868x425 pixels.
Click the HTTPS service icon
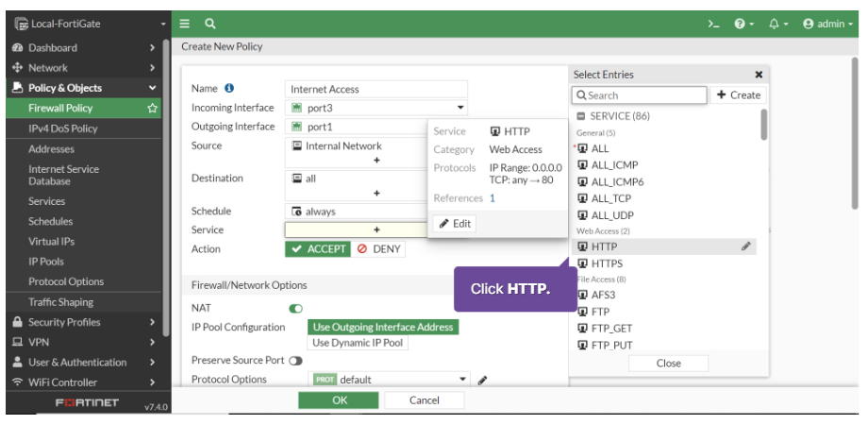click(582, 263)
